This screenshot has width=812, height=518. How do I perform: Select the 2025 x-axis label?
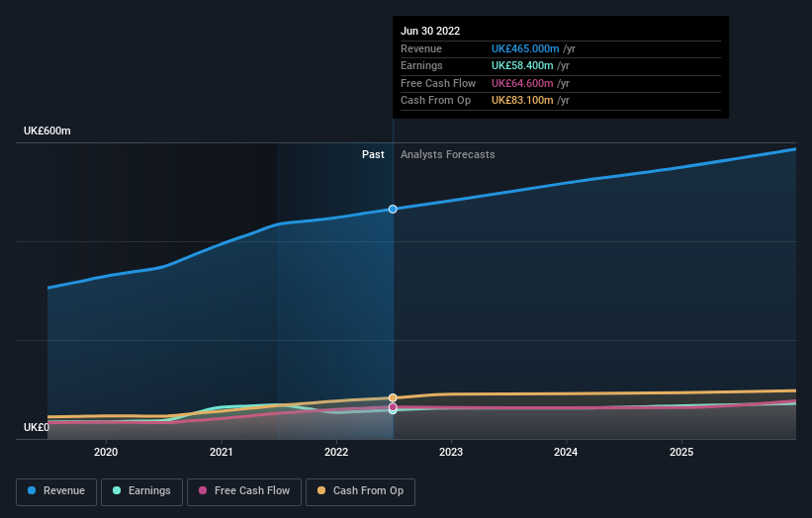[681, 452]
